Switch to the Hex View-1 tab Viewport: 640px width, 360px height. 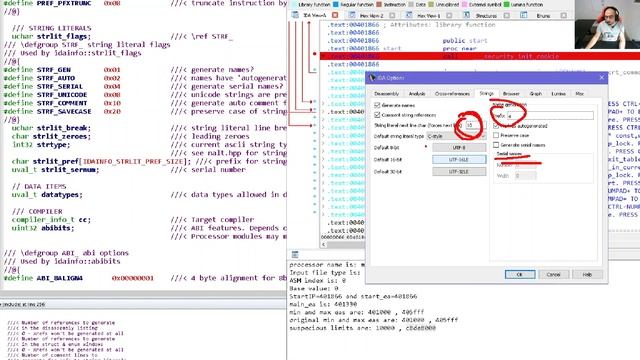click(428, 16)
